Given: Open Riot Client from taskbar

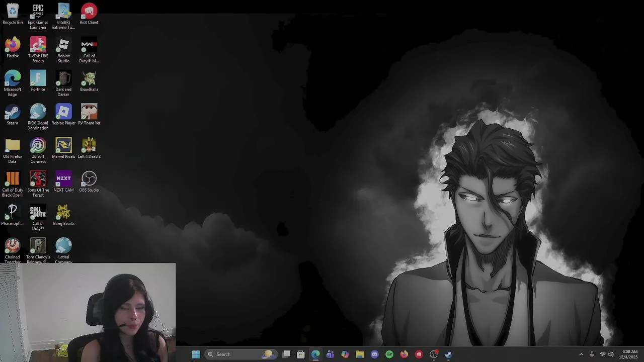Looking at the screenshot, I should (419, 354).
